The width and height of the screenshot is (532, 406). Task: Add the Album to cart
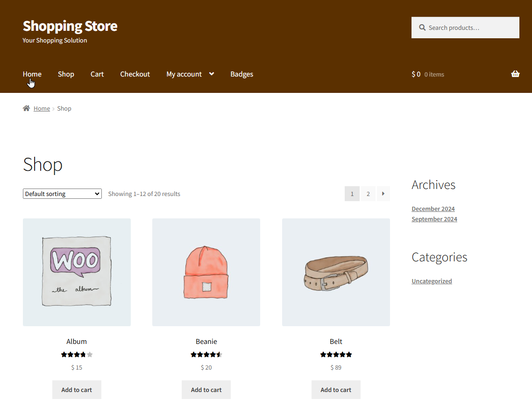coord(77,390)
